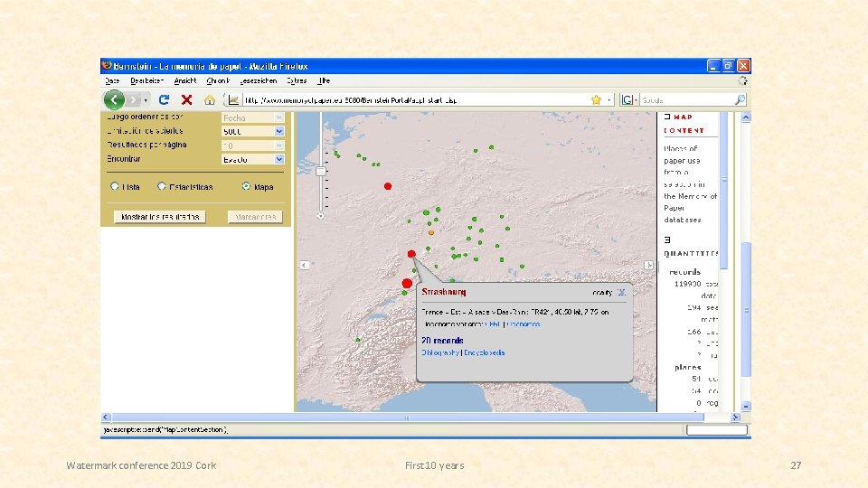Open the 'Luego ordenar' Fecha dropdown
This screenshot has height=488, width=868.
click(252, 117)
